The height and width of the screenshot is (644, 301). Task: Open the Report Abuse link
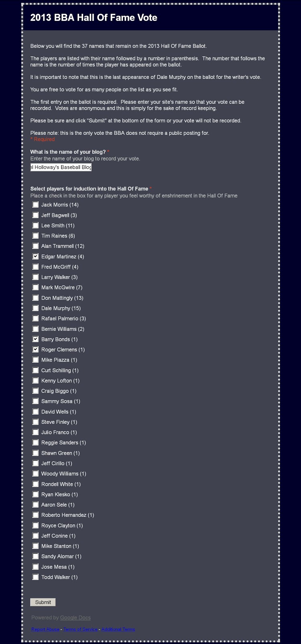[45, 629]
